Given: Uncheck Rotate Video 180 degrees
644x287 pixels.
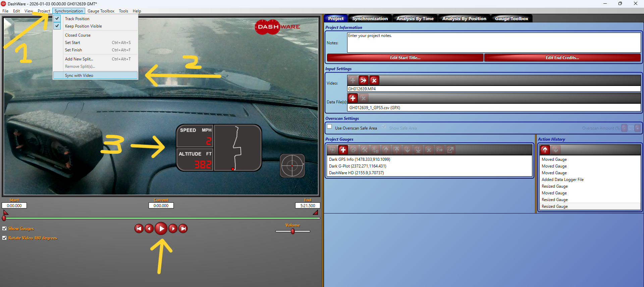Looking at the screenshot, I should (4, 238).
